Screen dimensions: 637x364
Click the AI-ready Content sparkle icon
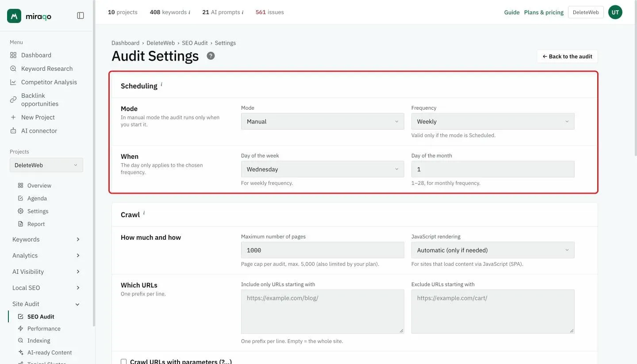click(20, 353)
